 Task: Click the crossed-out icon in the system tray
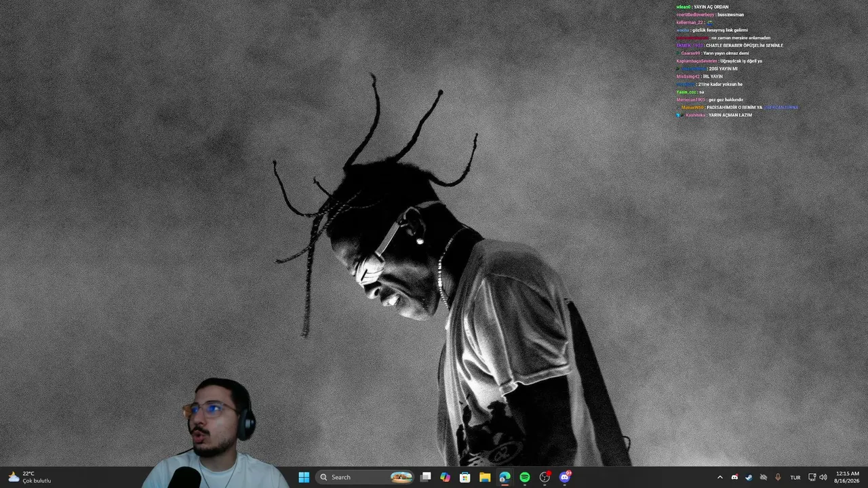tap(764, 477)
